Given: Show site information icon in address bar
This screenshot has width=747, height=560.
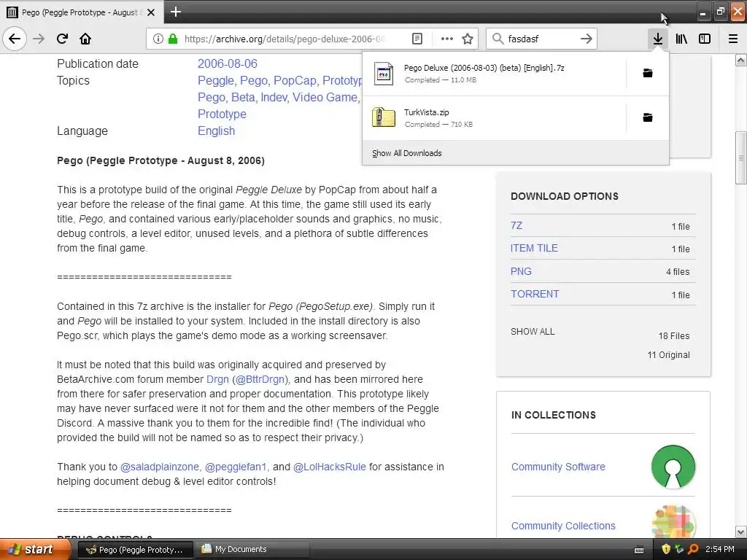Looking at the screenshot, I should coord(158,39).
